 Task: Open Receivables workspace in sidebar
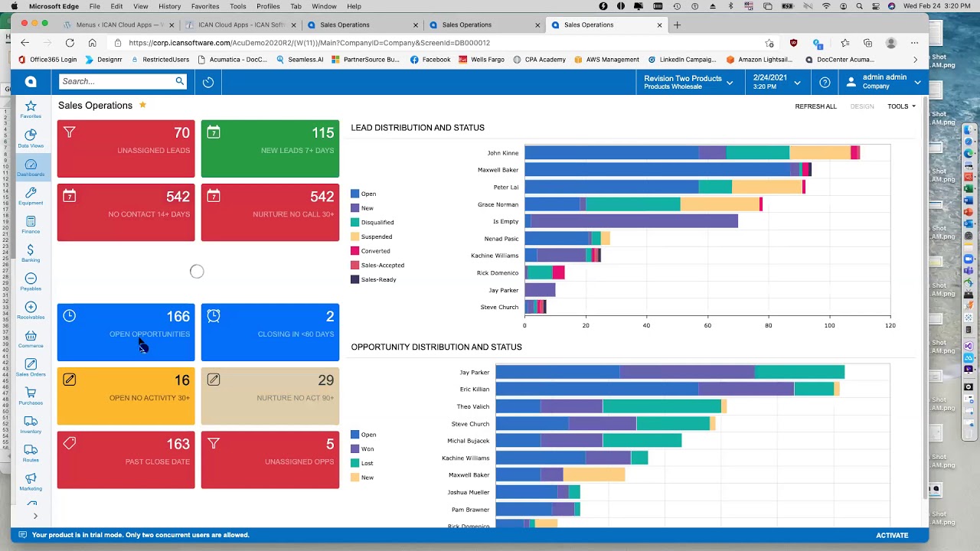pyautogui.click(x=31, y=310)
